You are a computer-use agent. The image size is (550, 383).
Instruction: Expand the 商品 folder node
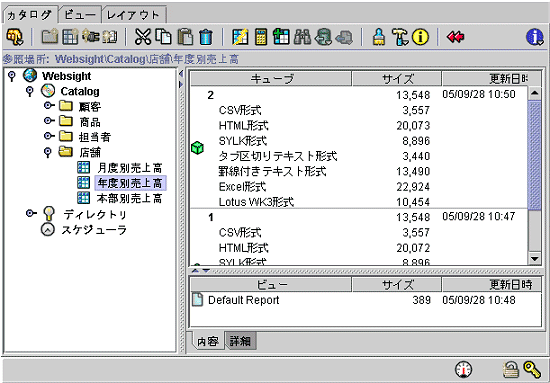click(x=48, y=121)
